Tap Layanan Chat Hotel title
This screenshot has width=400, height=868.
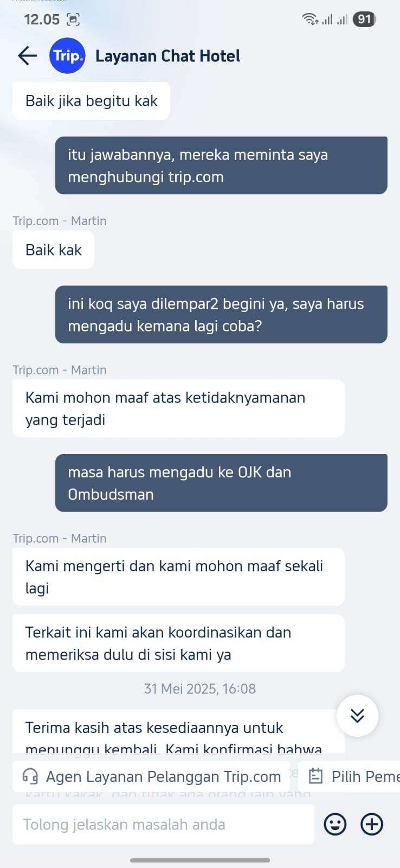[167, 56]
